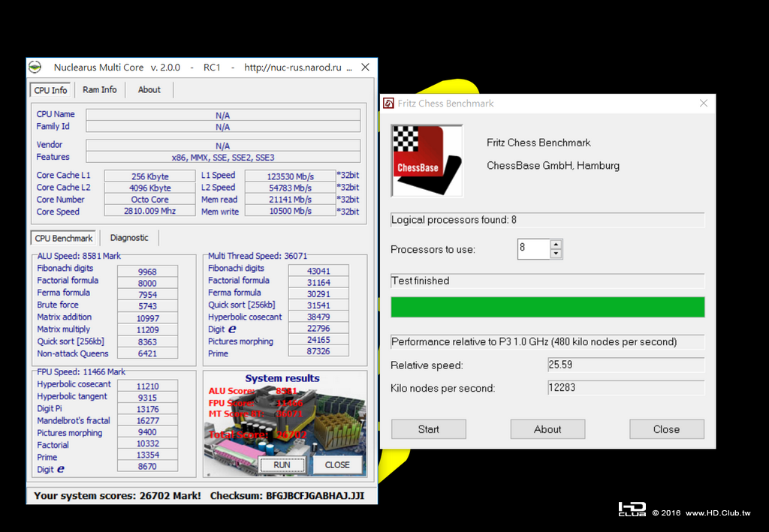
Task: Click FPU Prime value 13354
Action: point(147,455)
